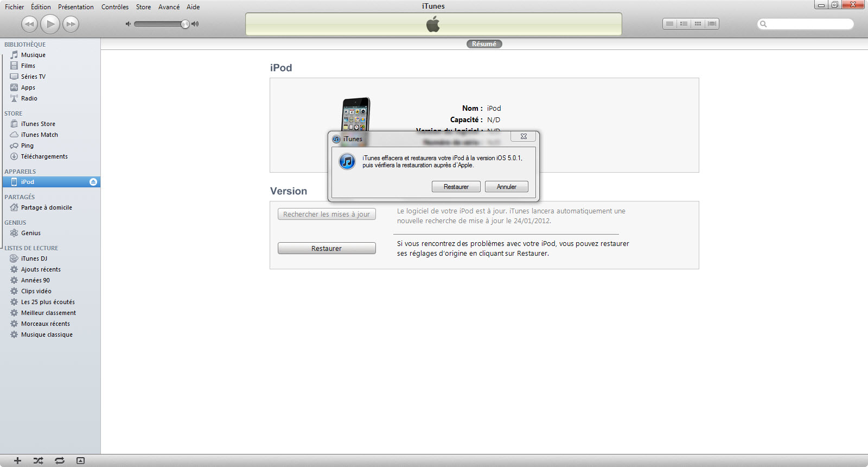Toggle repeat mode

coord(60,460)
